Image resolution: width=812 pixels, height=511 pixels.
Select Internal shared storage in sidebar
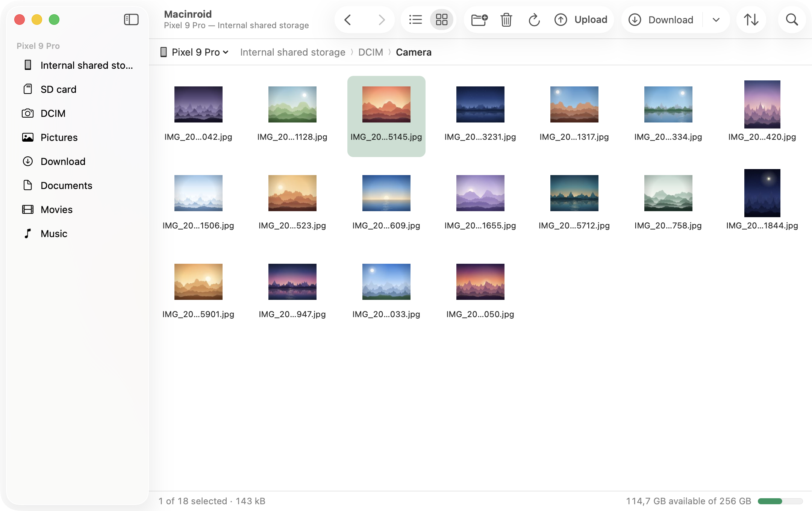coord(77,65)
